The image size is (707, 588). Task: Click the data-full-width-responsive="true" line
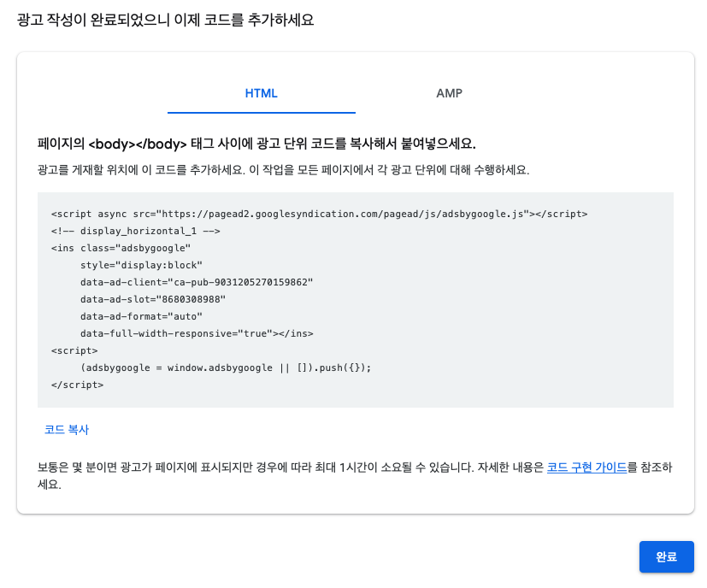pos(197,333)
